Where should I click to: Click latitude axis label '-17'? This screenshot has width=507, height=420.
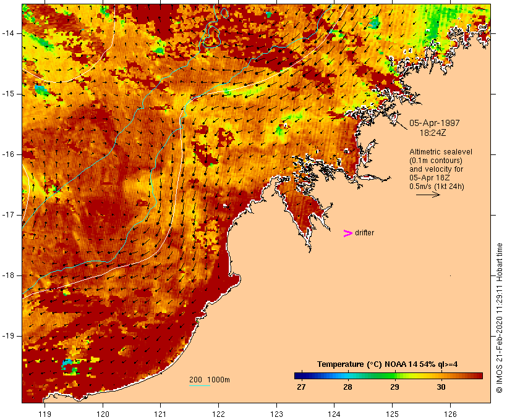coord(8,215)
